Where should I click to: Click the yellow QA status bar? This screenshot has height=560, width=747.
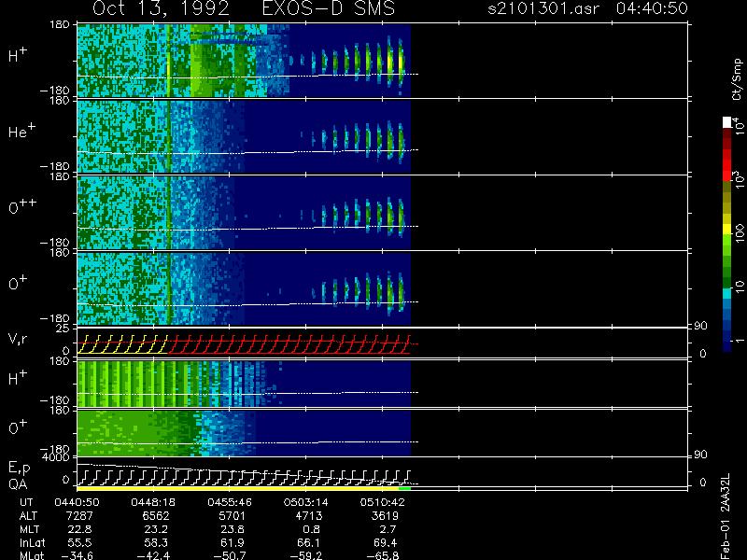(x=238, y=488)
